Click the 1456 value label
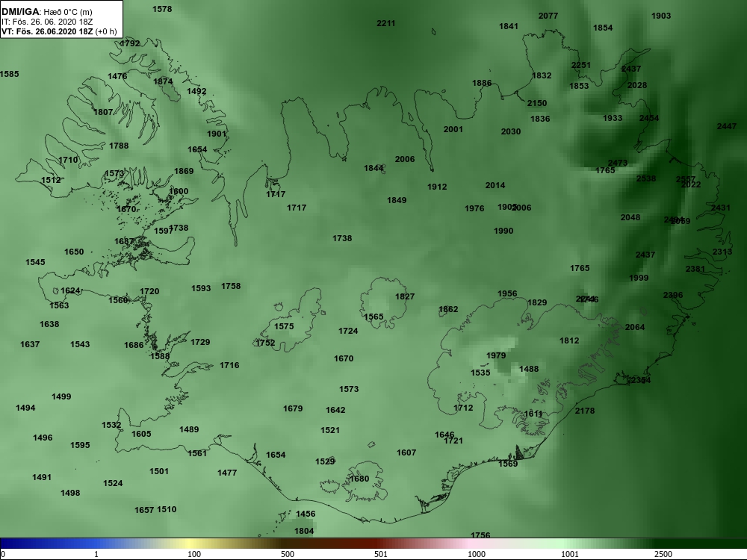 click(306, 514)
